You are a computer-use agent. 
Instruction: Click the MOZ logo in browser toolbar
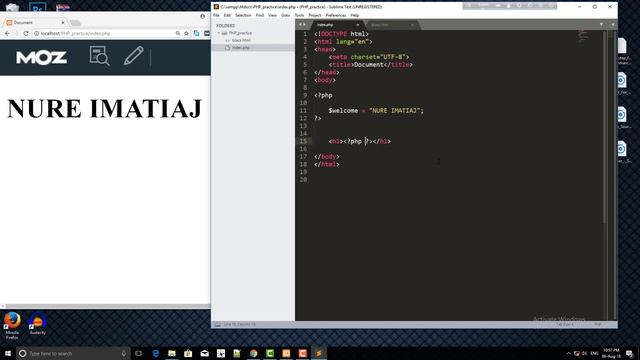[41, 58]
